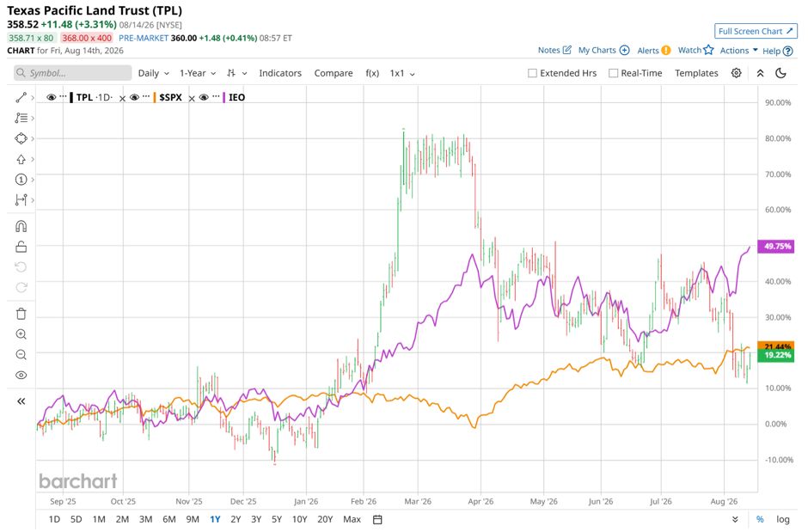
Task: Switch to dark mode moon icon
Action: pyautogui.click(x=780, y=73)
